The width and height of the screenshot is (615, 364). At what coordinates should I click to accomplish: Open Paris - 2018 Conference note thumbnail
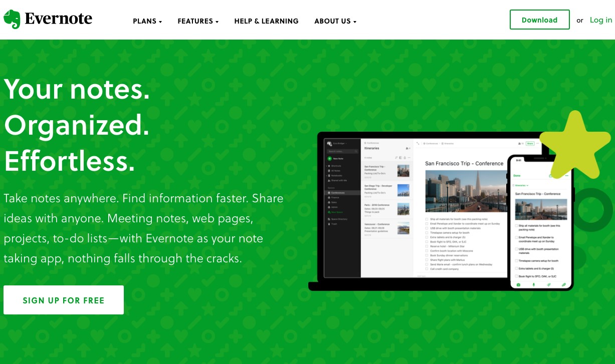(x=403, y=209)
